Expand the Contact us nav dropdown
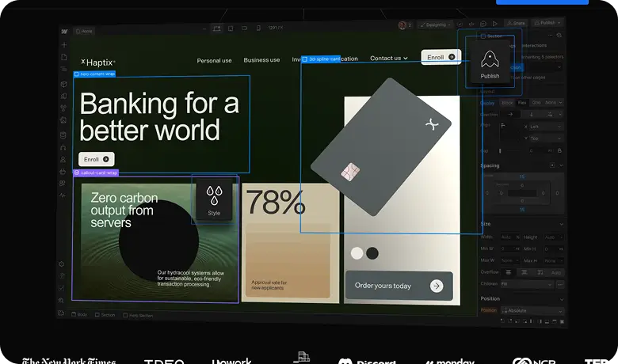The width and height of the screenshot is (618, 364). [388, 58]
